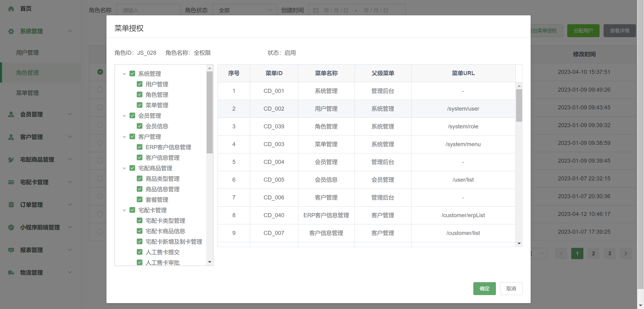
Task: Go to page 3
Action: pos(609,253)
